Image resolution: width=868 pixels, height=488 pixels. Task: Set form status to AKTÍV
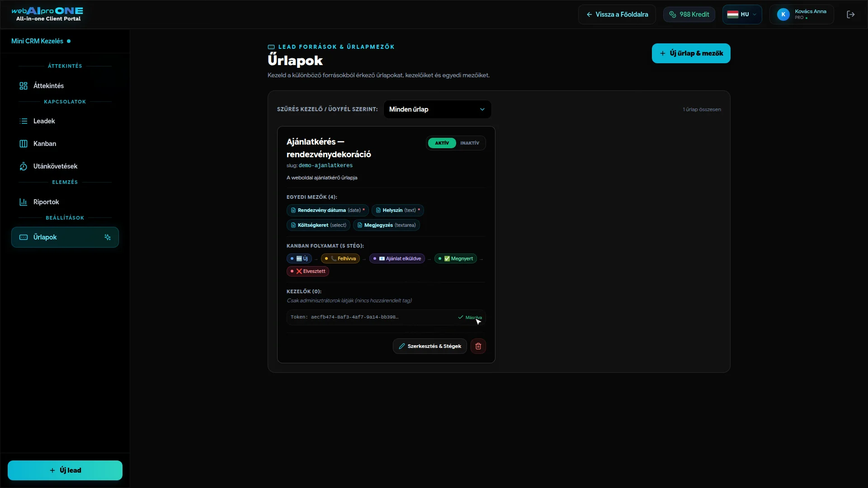(442, 143)
